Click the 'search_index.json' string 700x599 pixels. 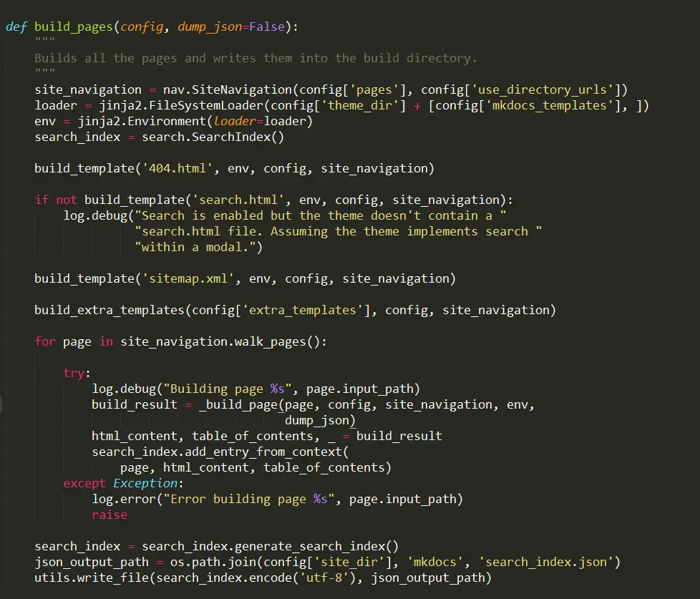click(x=546, y=562)
